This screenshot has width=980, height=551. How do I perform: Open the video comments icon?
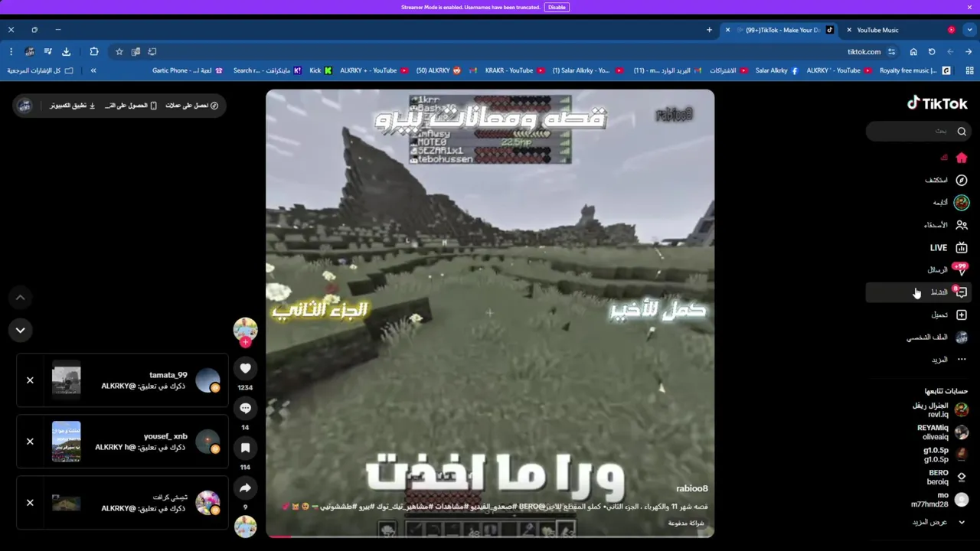tap(245, 408)
